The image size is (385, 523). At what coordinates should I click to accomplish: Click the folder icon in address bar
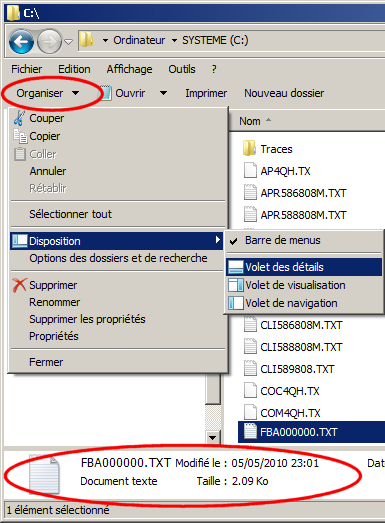(x=86, y=40)
